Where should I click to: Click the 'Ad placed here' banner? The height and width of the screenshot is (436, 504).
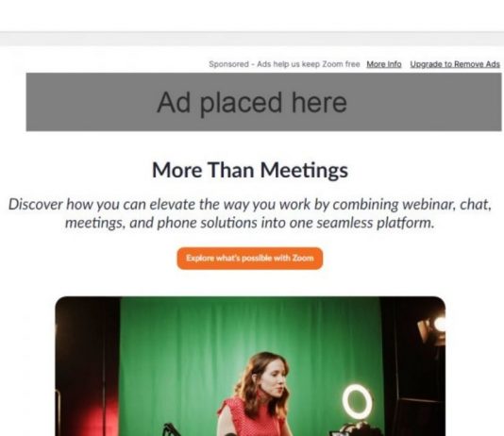click(263, 102)
